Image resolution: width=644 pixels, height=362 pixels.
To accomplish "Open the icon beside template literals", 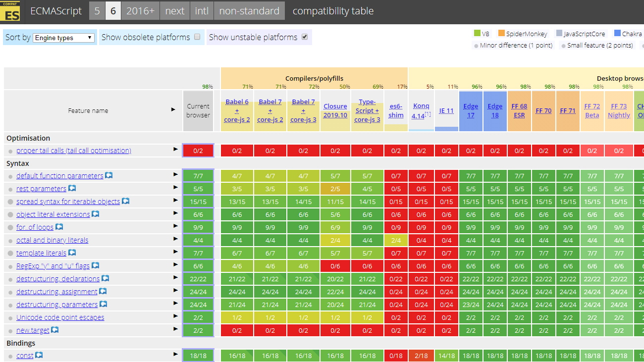I will pyautogui.click(x=72, y=253).
